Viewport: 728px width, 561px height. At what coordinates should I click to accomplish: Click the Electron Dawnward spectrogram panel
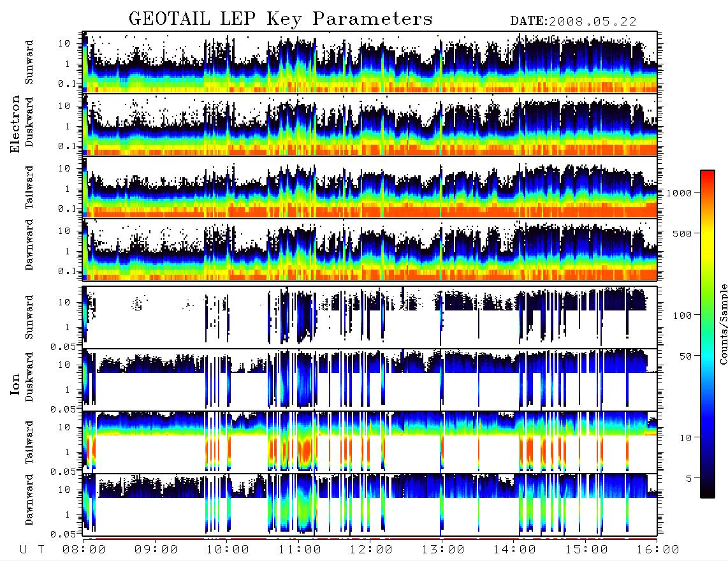pyautogui.click(x=370, y=249)
